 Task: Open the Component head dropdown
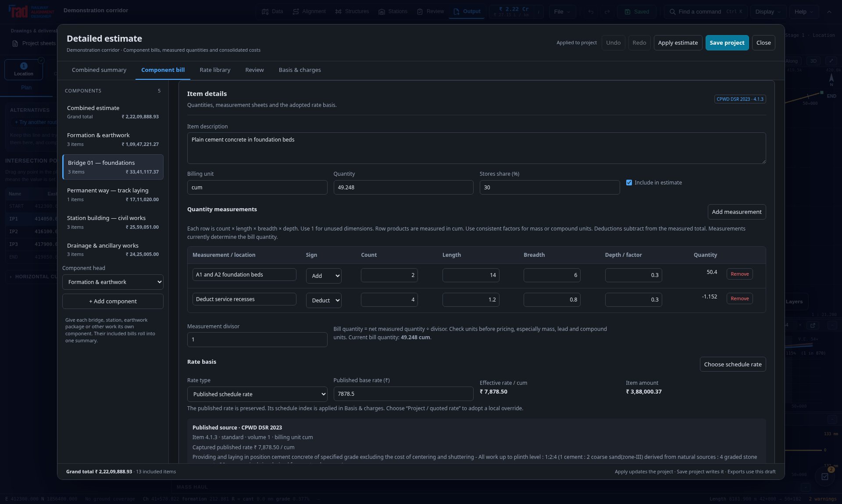click(x=113, y=282)
